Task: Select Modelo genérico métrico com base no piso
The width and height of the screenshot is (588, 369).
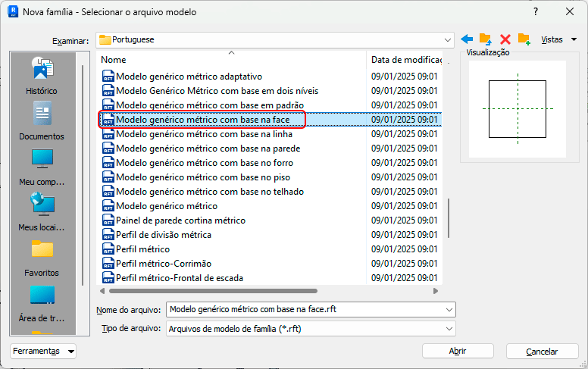Action: pyautogui.click(x=203, y=177)
